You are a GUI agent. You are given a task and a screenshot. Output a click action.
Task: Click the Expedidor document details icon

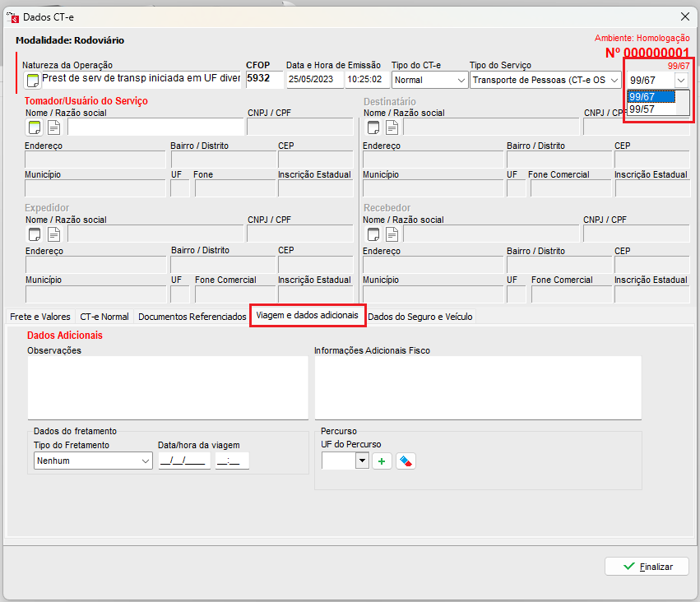click(x=53, y=234)
